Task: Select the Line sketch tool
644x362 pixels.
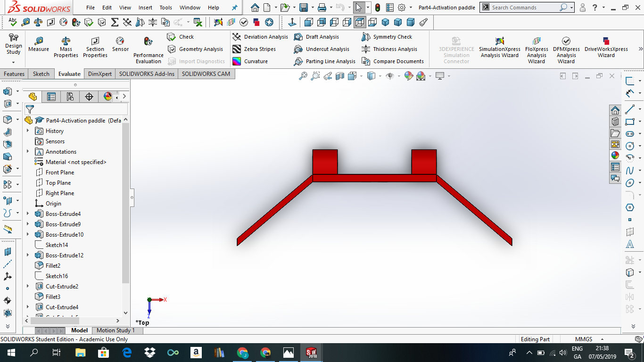Action: tap(630, 109)
